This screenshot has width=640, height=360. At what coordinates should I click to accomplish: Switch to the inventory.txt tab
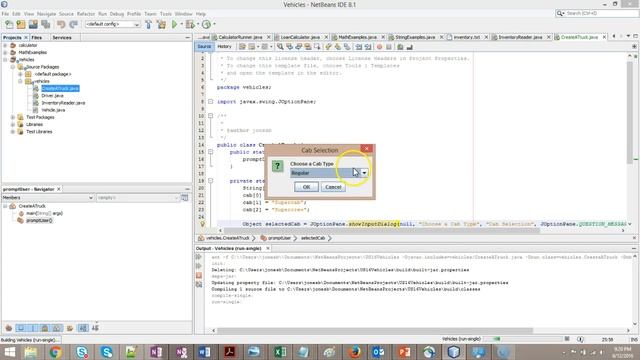(x=467, y=37)
